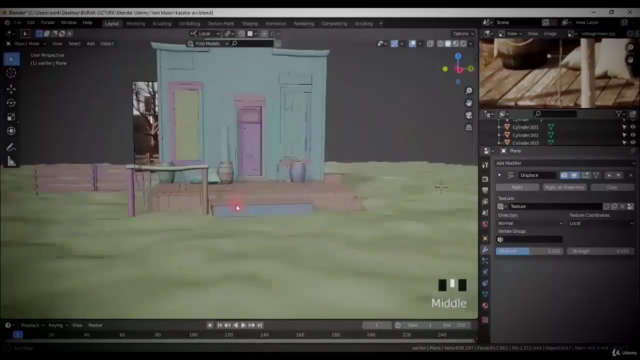The image size is (640, 360).
Task: Click the modifier Copy button
Action: pyautogui.click(x=612, y=187)
